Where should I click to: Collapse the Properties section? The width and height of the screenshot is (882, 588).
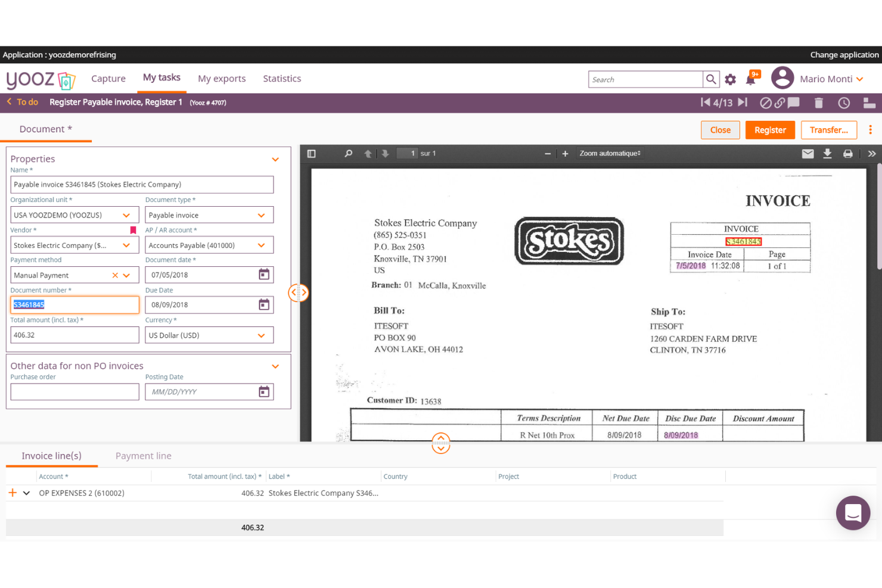point(275,159)
